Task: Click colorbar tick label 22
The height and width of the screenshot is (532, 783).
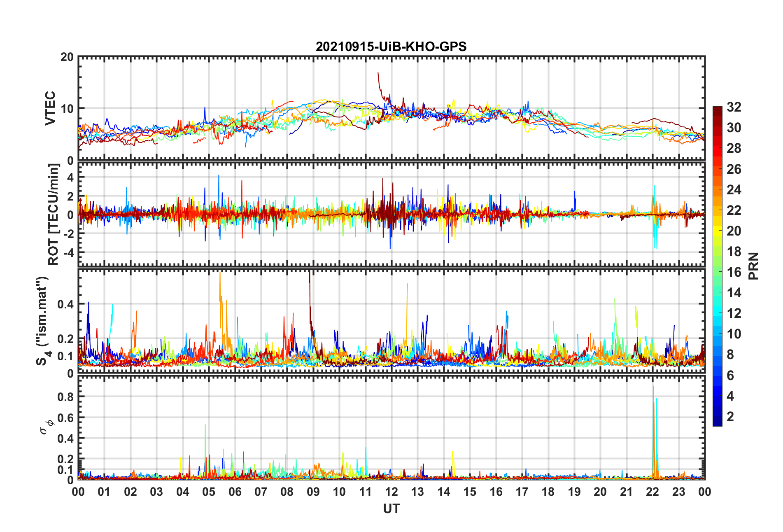Action: tap(734, 210)
